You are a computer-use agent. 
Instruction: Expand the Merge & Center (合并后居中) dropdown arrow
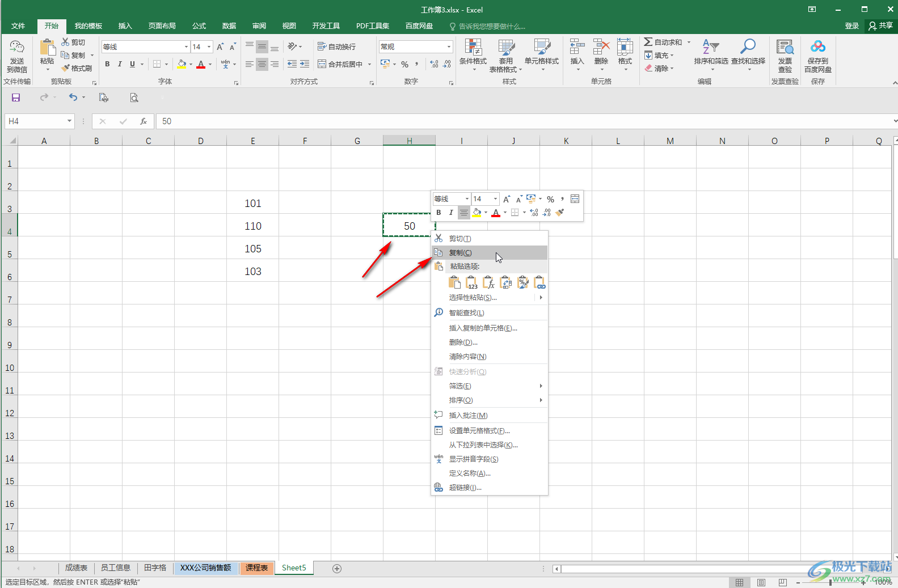[370, 64]
